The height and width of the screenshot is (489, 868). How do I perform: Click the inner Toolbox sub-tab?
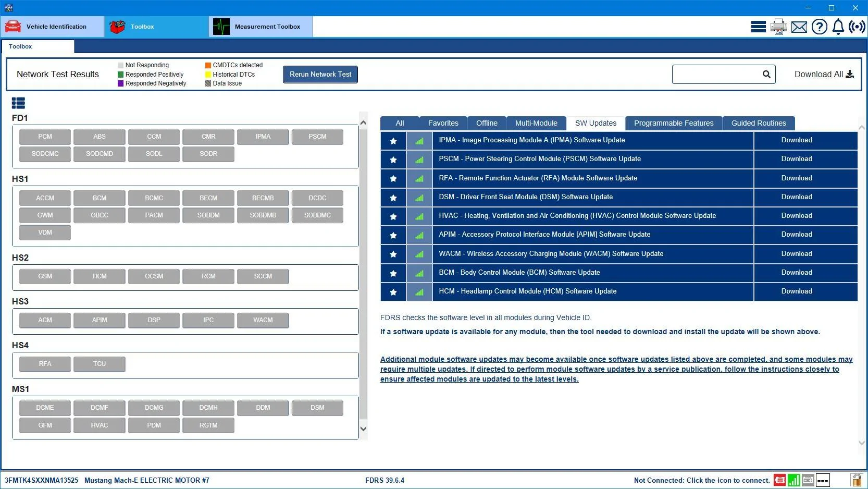click(38, 46)
